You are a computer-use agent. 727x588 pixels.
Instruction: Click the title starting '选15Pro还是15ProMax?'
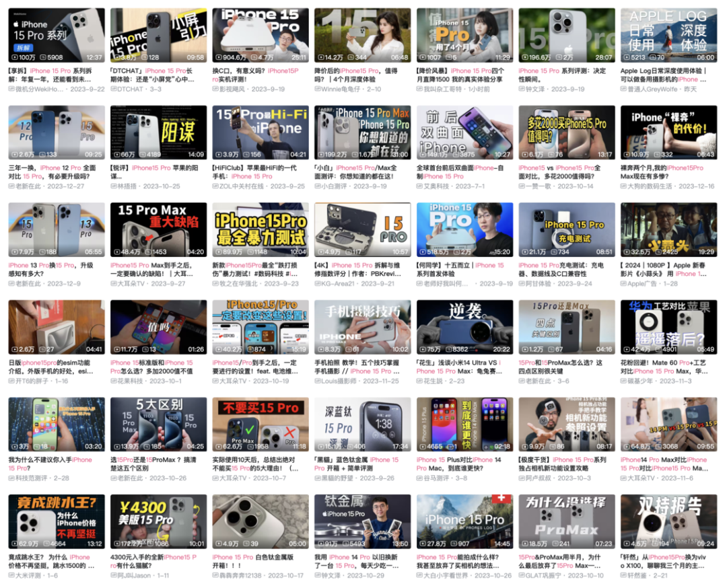click(x=153, y=464)
